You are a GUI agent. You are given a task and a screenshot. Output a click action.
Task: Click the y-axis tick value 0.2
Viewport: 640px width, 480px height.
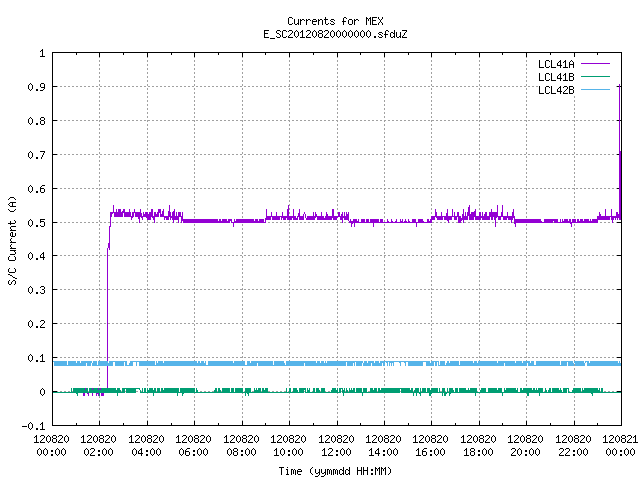(x=36, y=324)
